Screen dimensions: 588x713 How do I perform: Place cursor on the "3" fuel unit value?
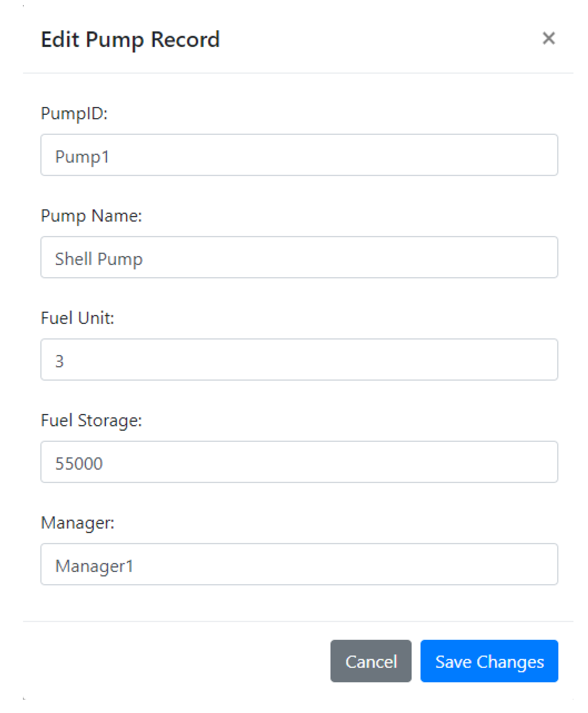(x=60, y=361)
